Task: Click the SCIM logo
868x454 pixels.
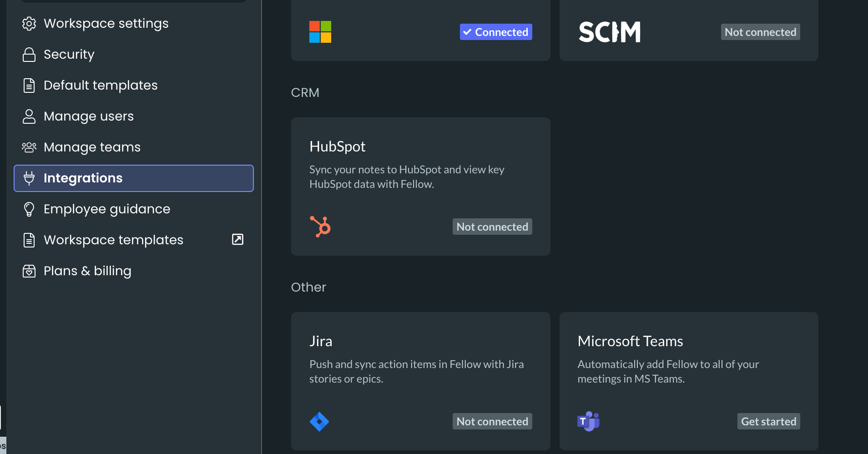Action: point(610,32)
